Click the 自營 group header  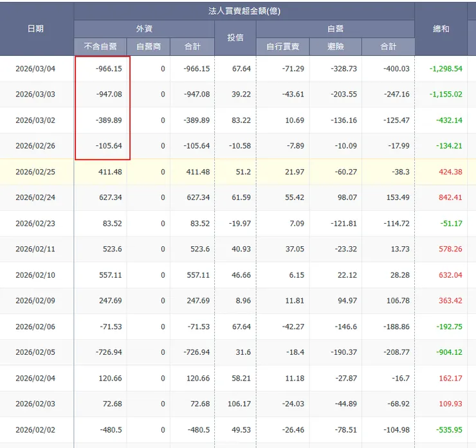click(x=335, y=29)
